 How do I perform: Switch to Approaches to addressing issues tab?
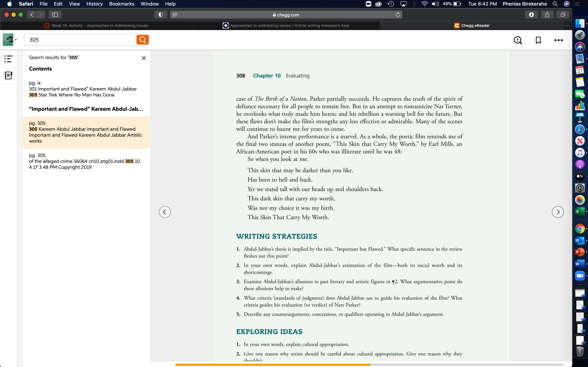click(286, 26)
